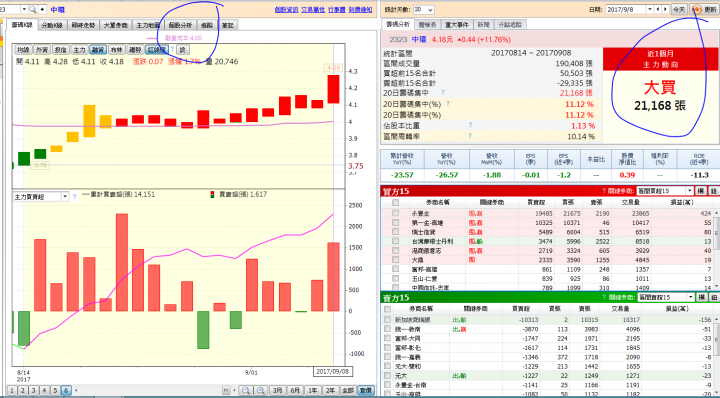Open the 到價通知 link

(360, 9)
